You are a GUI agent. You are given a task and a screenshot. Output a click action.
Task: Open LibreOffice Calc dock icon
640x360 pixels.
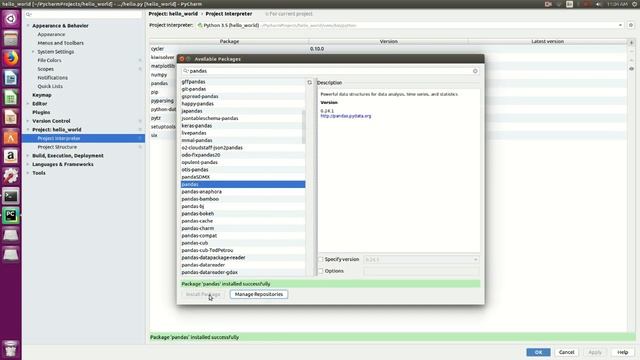[11, 98]
